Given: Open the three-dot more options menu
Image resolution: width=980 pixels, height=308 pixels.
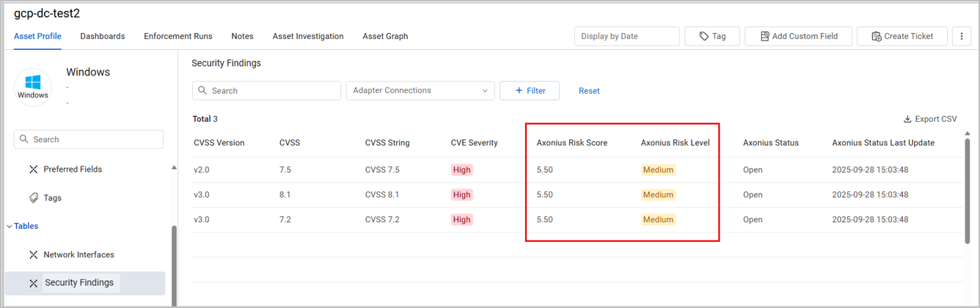Looking at the screenshot, I should 962,36.
